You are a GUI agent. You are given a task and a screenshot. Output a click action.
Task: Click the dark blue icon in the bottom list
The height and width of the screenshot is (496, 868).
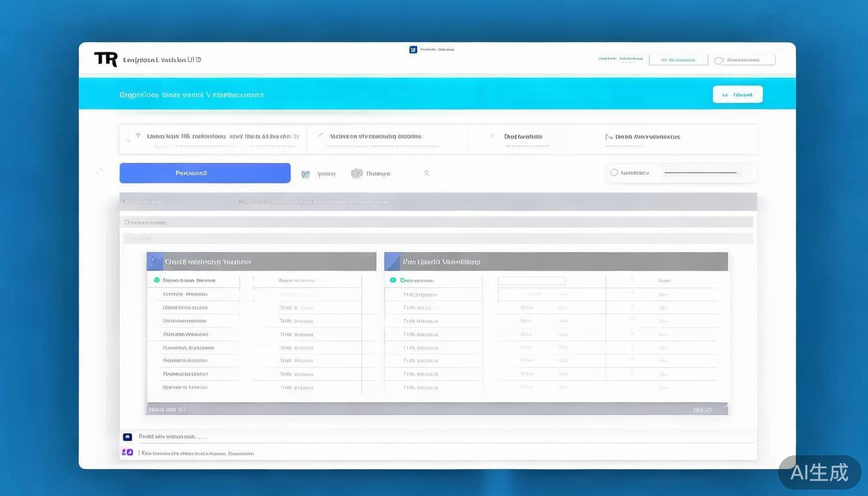[x=127, y=437]
